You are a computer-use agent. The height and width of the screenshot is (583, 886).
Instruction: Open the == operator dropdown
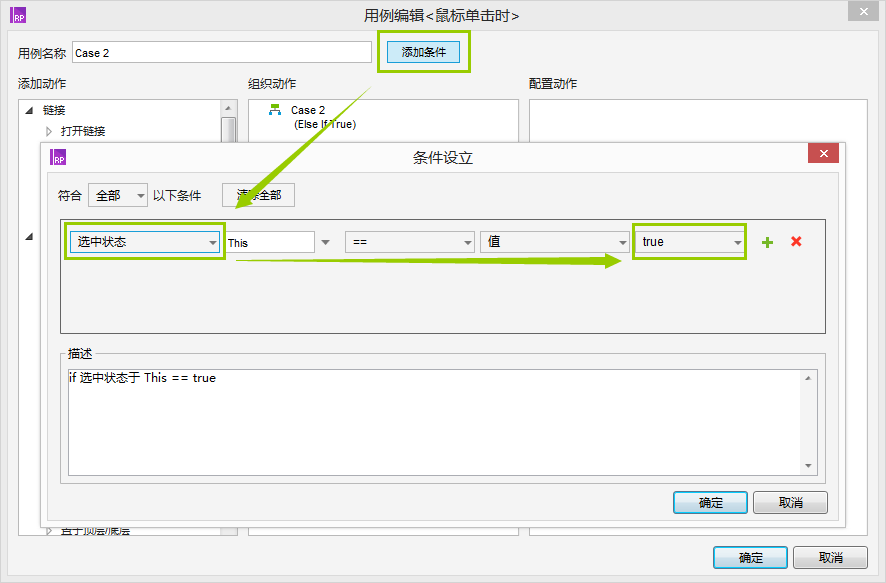click(x=410, y=242)
